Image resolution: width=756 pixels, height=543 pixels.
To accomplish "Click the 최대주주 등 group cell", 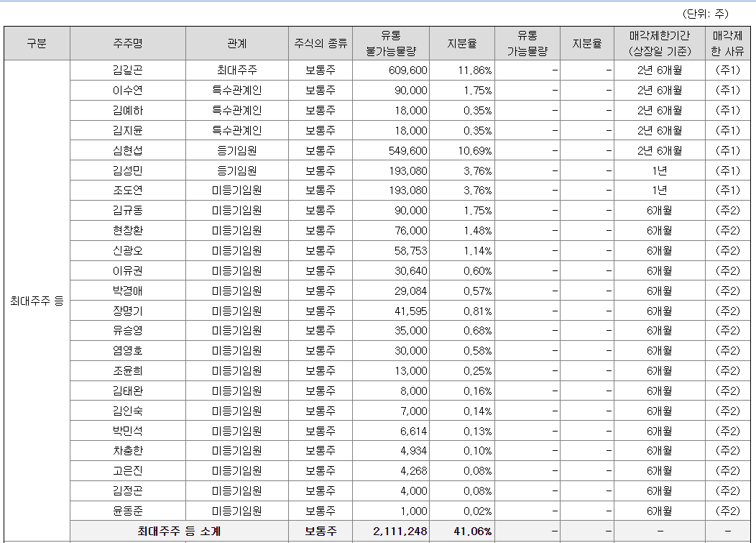I will coord(37,301).
